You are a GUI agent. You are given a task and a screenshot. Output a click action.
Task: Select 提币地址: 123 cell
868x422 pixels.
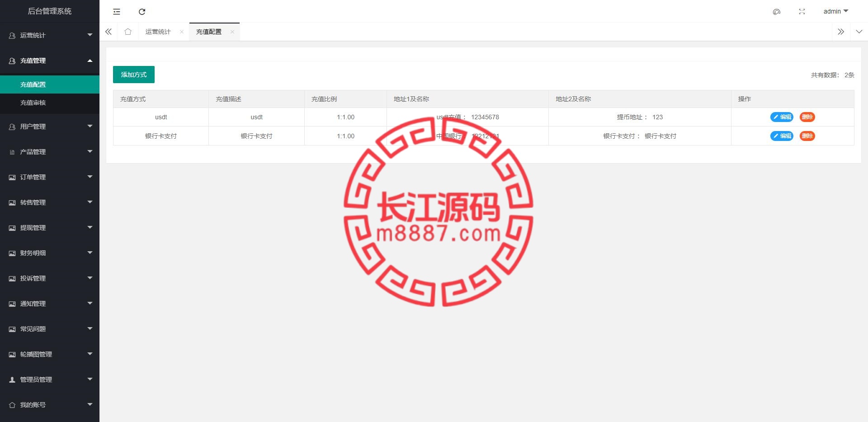click(x=640, y=117)
